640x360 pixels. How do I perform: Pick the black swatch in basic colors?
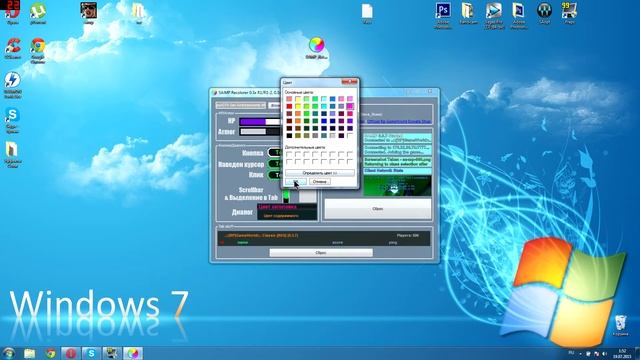click(x=289, y=136)
